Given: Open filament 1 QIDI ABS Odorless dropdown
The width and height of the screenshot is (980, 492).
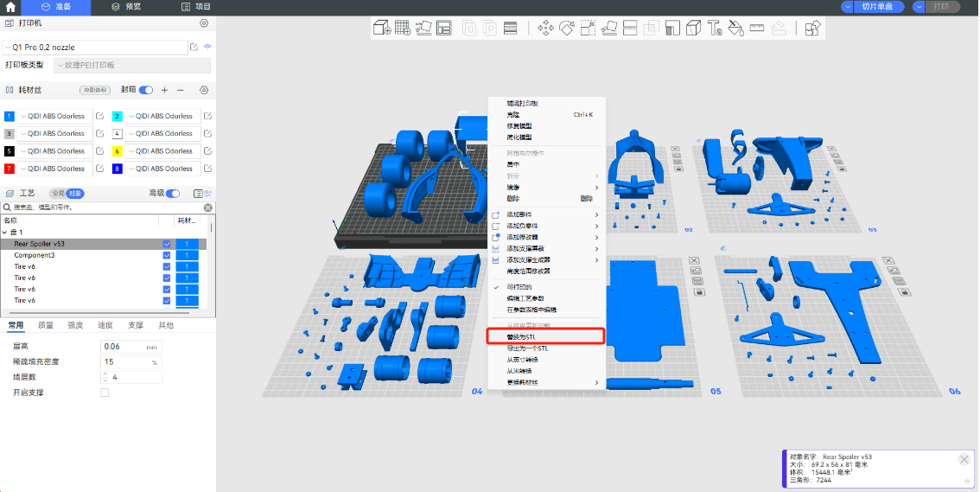Looking at the screenshot, I should 55,116.
